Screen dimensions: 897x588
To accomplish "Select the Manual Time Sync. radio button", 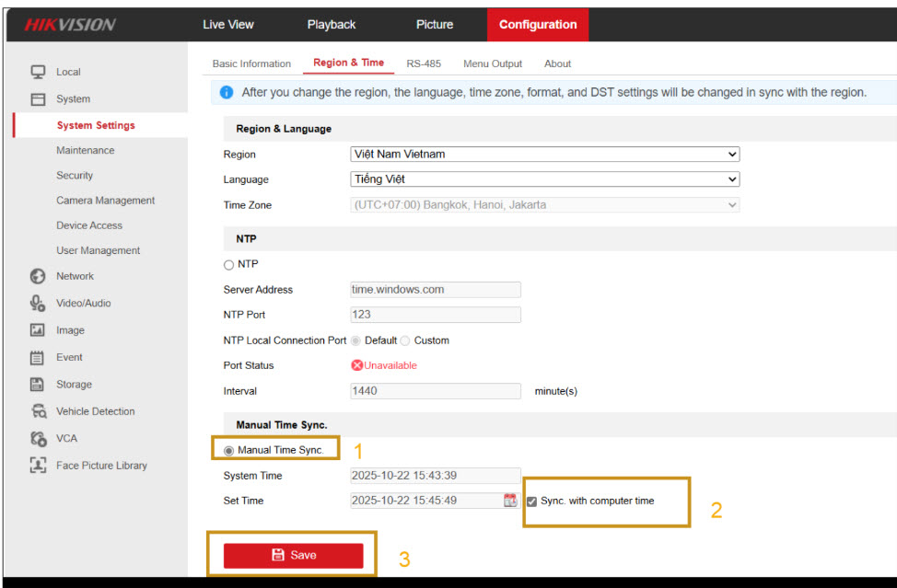I will (x=229, y=451).
